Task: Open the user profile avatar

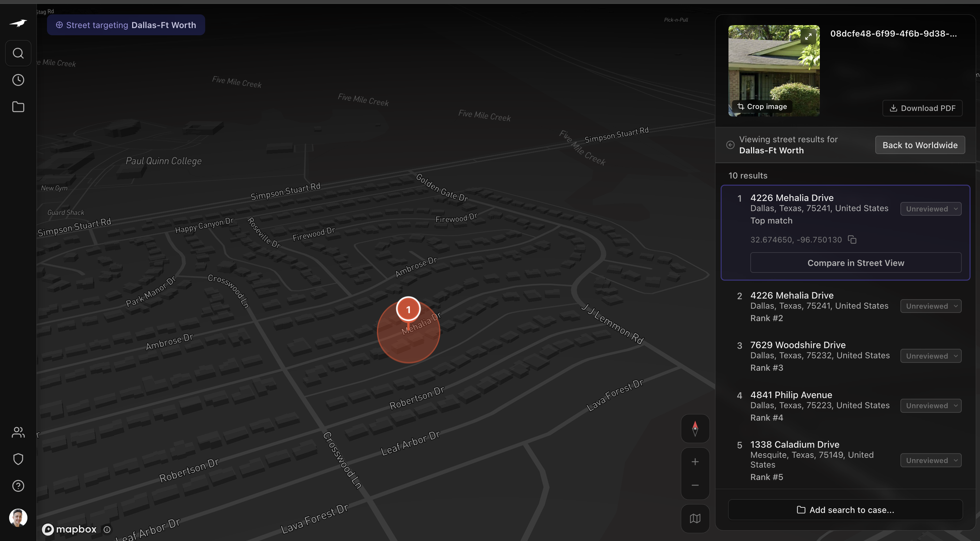Action: (18, 518)
